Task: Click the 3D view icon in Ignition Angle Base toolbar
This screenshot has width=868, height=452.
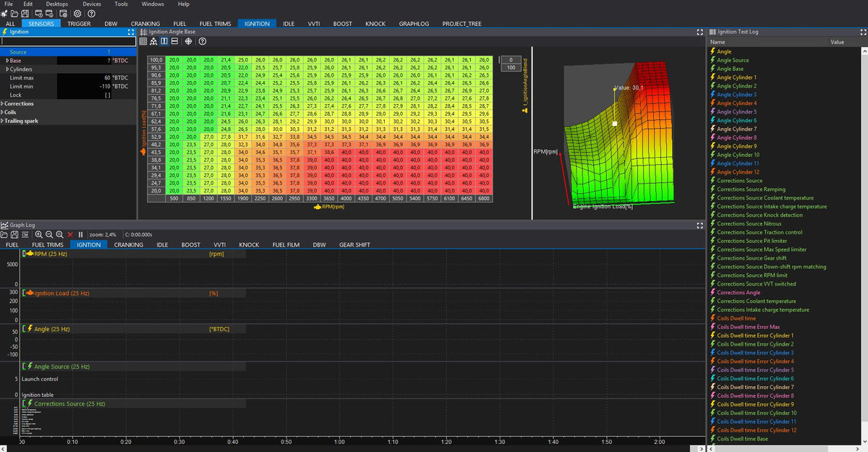Action: pos(153,41)
